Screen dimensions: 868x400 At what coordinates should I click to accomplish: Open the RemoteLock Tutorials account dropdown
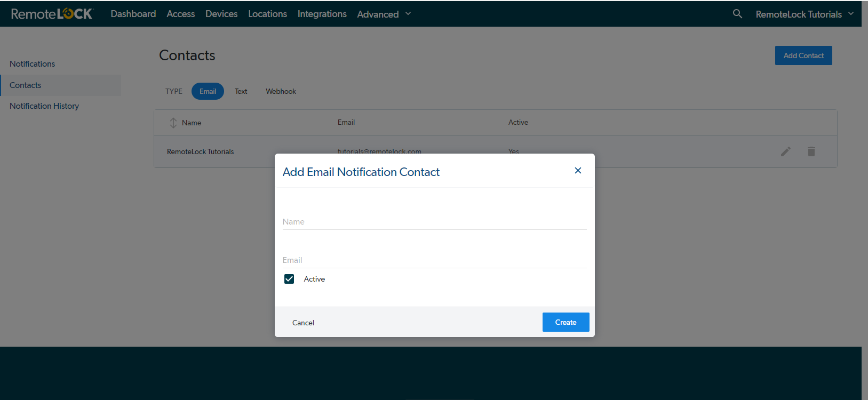point(805,14)
